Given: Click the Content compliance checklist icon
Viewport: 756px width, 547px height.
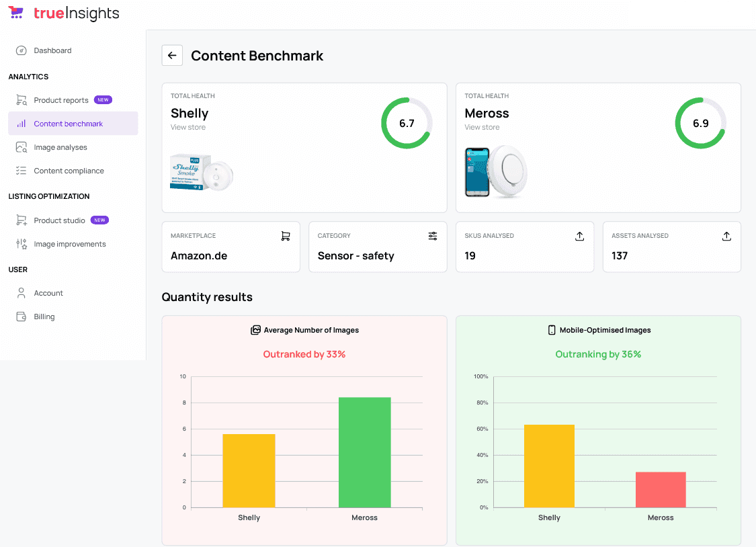Looking at the screenshot, I should 22,171.
